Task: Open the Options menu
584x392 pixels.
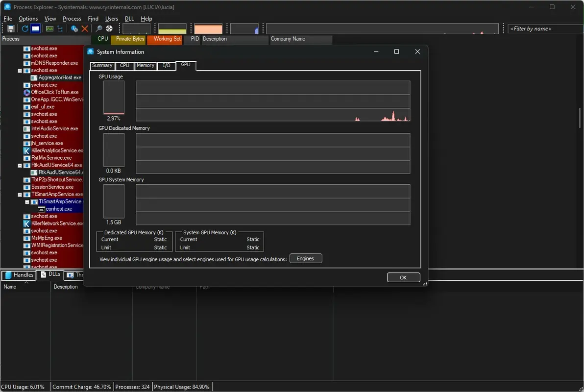Action: (x=28, y=19)
